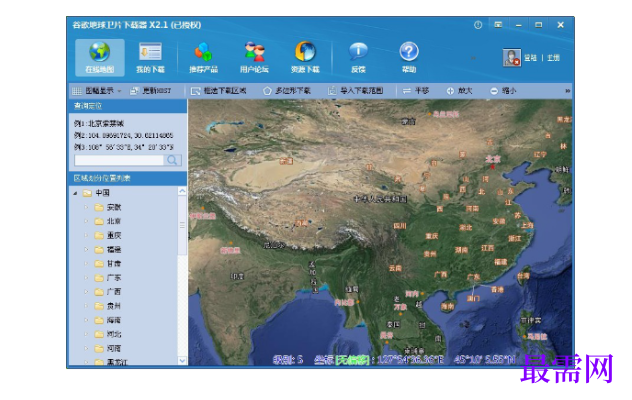Screen dimensions: 632x400
Task: Click the 海南 label on the map
Action: (447, 307)
